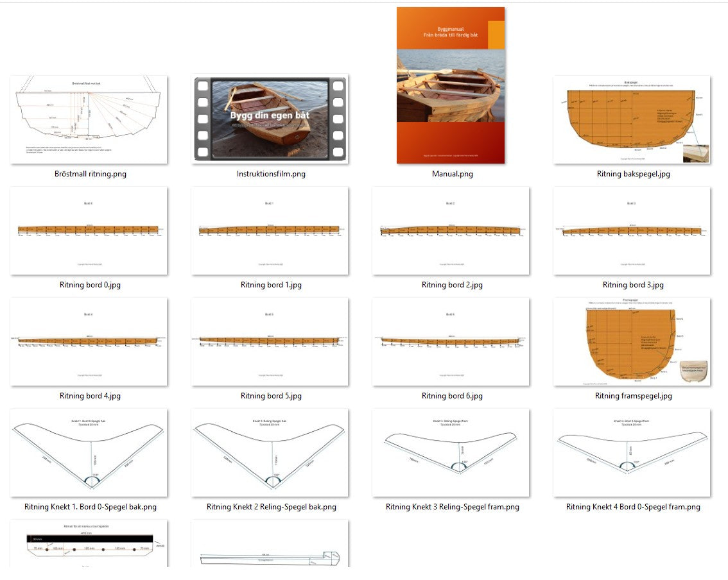Viewport: 728px width, 580px height.
Task: Click the file name 'Bröstmall ritning.png'
Action: click(x=91, y=174)
